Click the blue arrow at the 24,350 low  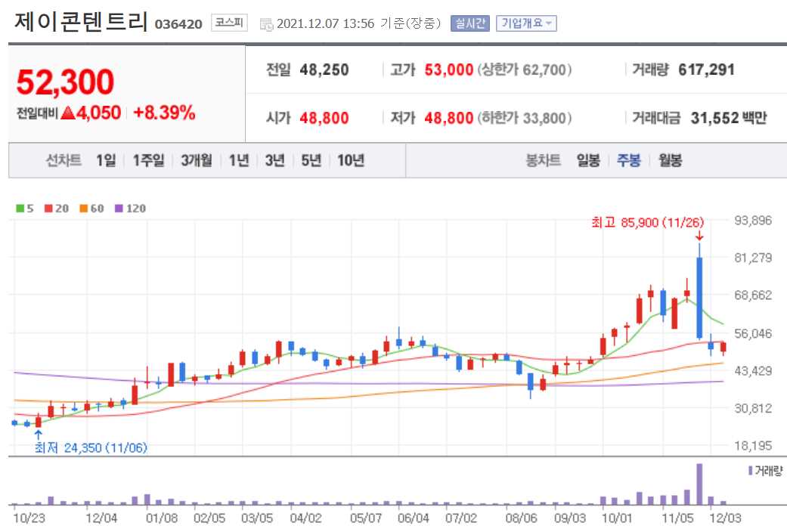click(x=36, y=433)
